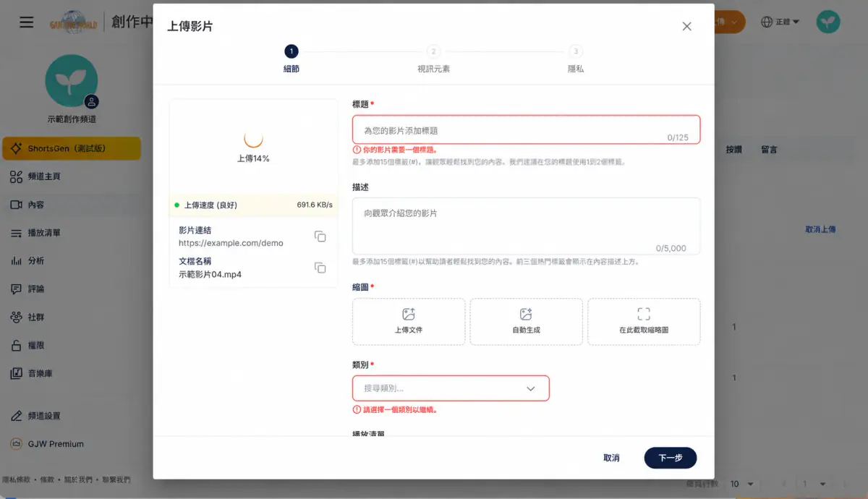Open 音樂庫 in the sidebar
868x499 pixels.
tap(72, 374)
